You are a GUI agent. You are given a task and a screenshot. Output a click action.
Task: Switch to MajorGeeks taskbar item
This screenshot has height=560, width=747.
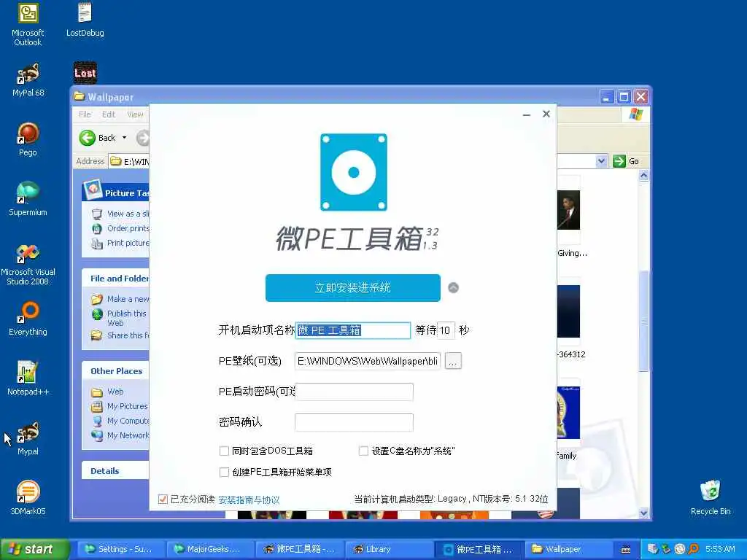tap(209, 549)
